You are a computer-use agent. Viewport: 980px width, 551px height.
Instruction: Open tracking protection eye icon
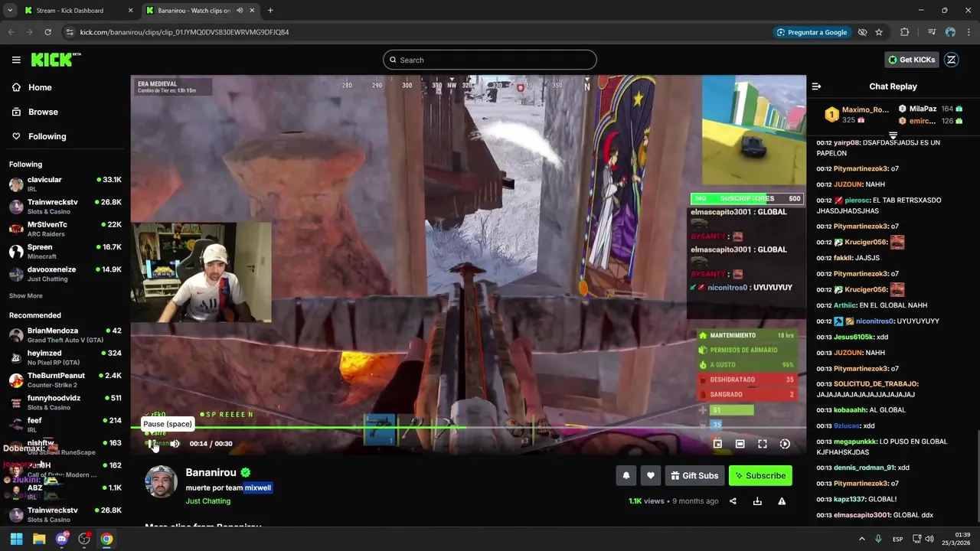pos(862,32)
